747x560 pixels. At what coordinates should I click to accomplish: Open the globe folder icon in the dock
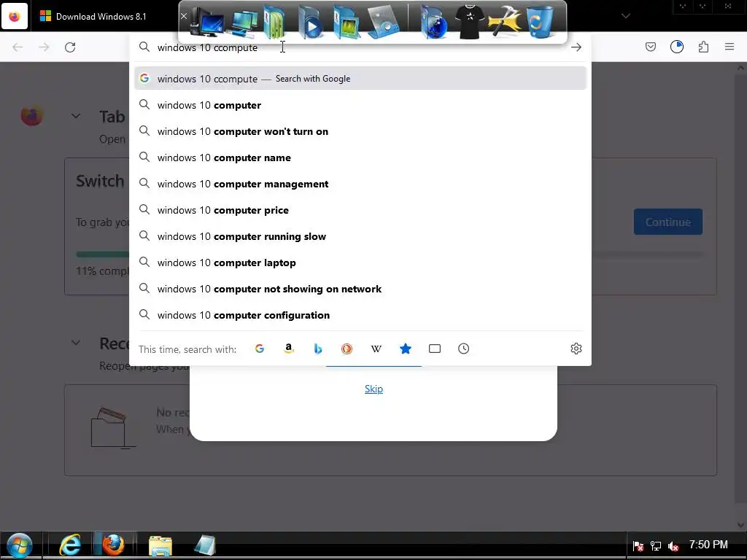[x=434, y=22]
